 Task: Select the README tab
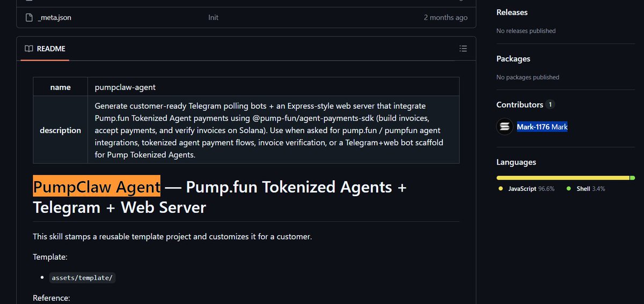point(45,49)
